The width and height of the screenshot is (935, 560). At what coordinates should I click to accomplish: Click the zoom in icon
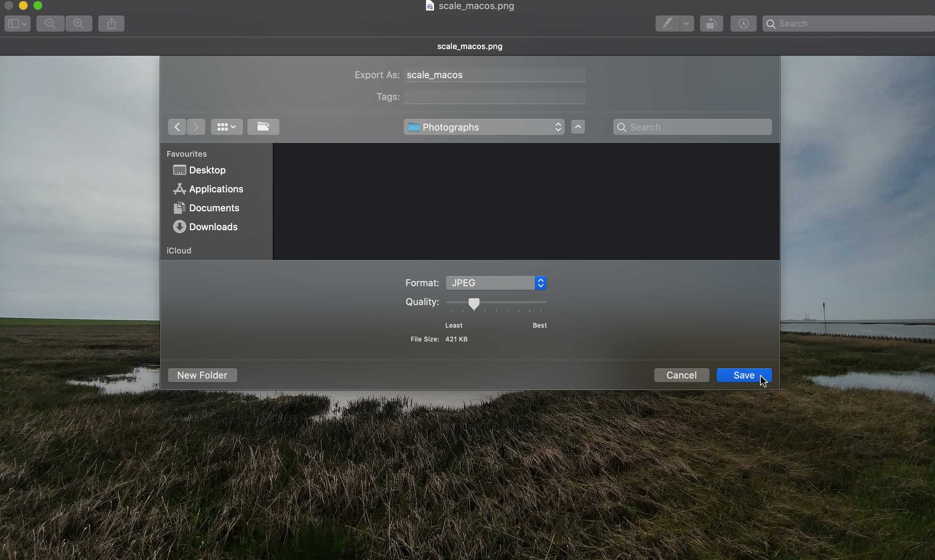point(79,23)
